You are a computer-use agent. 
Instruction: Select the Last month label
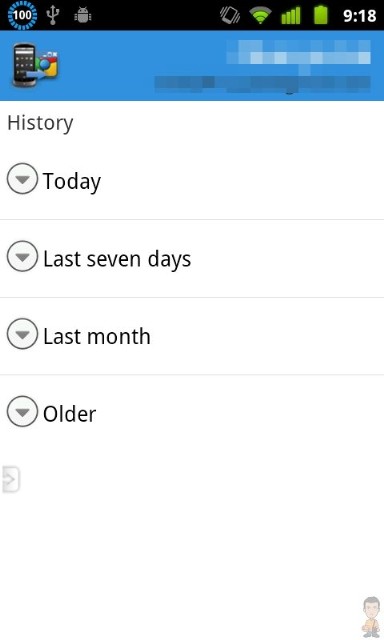pyautogui.click(x=97, y=336)
